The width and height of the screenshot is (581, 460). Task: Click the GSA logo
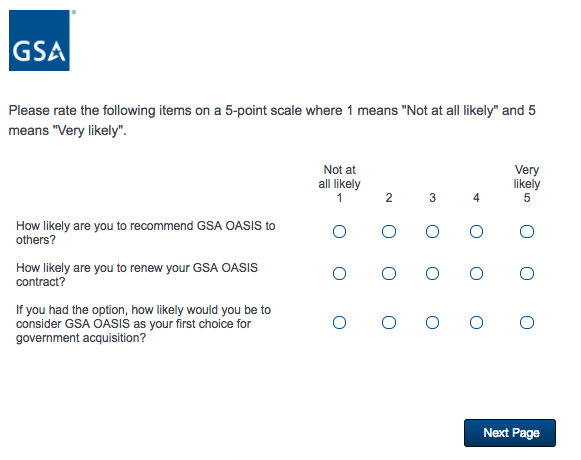[39, 40]
